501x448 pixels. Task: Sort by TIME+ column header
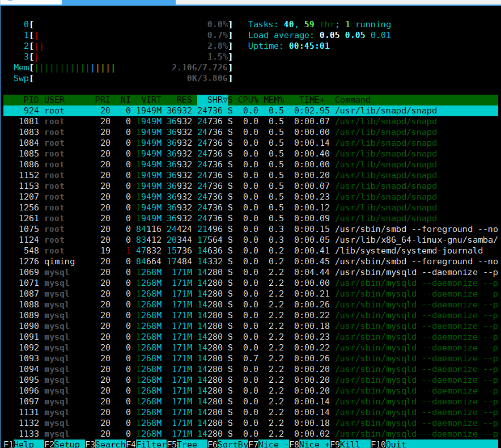[x=312, y=100]
